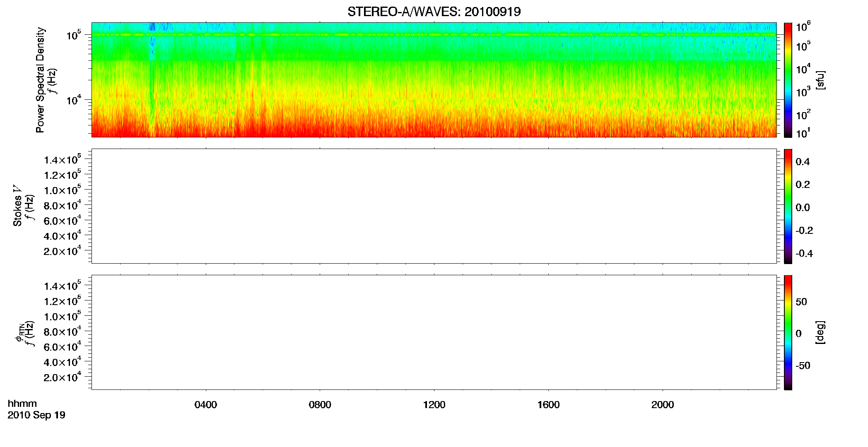Click the -50 value on degrees color bar
This screenshot has width=868, height=447.
[803, 366]
